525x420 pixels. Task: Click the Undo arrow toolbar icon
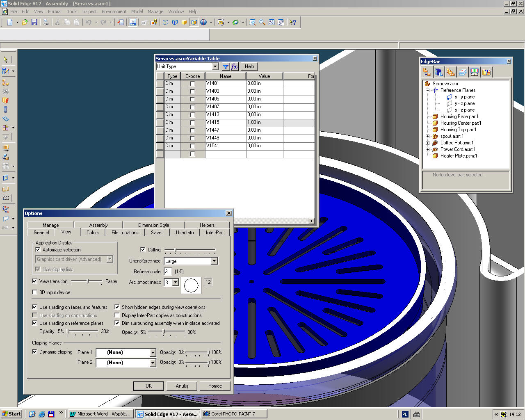click(88, 22)
